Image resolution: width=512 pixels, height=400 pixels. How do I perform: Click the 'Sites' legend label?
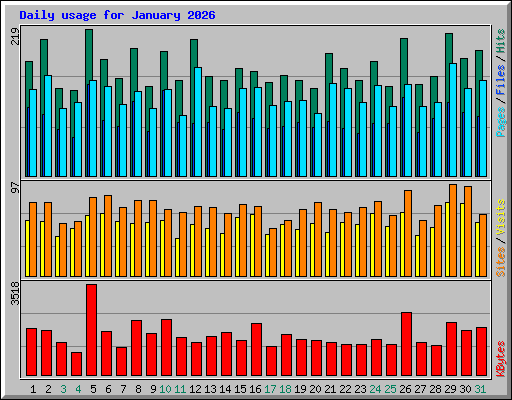tap(501, 262)
